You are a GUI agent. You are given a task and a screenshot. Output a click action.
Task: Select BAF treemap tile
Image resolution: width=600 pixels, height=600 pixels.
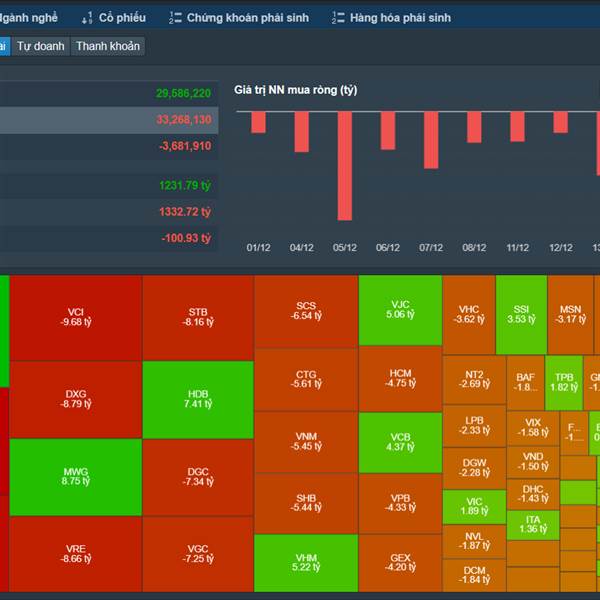click(525, 383)
